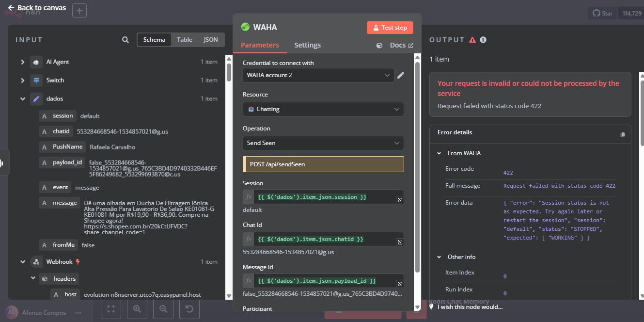Click the Parameters panel scrollbar
Screen dimensions: 644x322
[417, 166]
